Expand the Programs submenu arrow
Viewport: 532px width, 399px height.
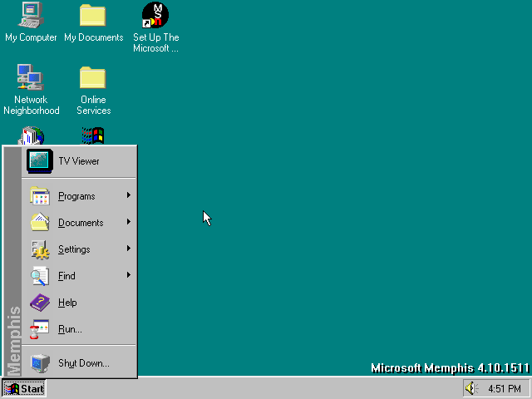(x=129, y=195)
